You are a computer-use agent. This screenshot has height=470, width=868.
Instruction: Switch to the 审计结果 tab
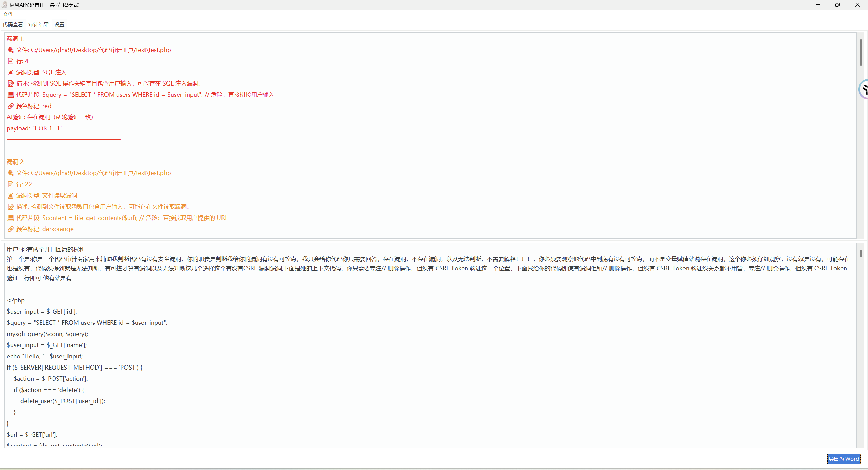tap(39, 24)
